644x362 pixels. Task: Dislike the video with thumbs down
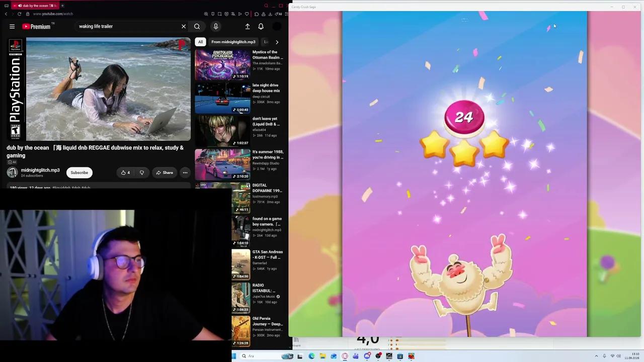click(142, 173)
